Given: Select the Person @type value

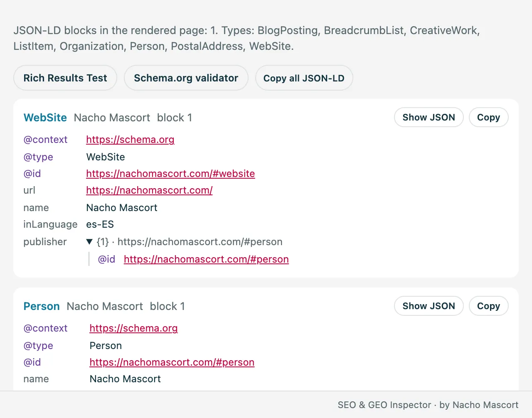Looking at the screenshot, I should pos(106,346).
